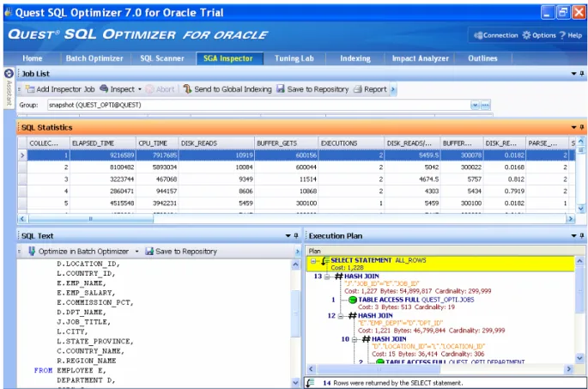Screen dimensions: 588x389
Task: Click the SQL Statistics horizontal scrollbar thumb
Action: (90, 219)
